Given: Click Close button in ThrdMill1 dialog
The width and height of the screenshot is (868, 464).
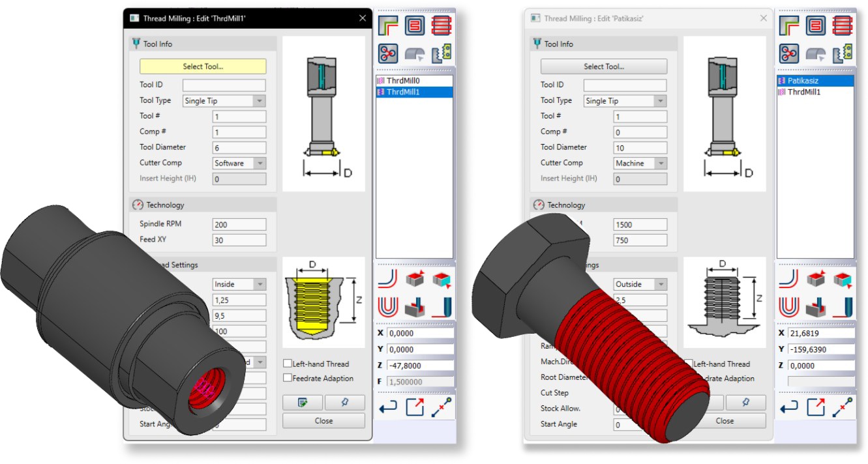Looking at the screenshot, I should pos(323,420).
